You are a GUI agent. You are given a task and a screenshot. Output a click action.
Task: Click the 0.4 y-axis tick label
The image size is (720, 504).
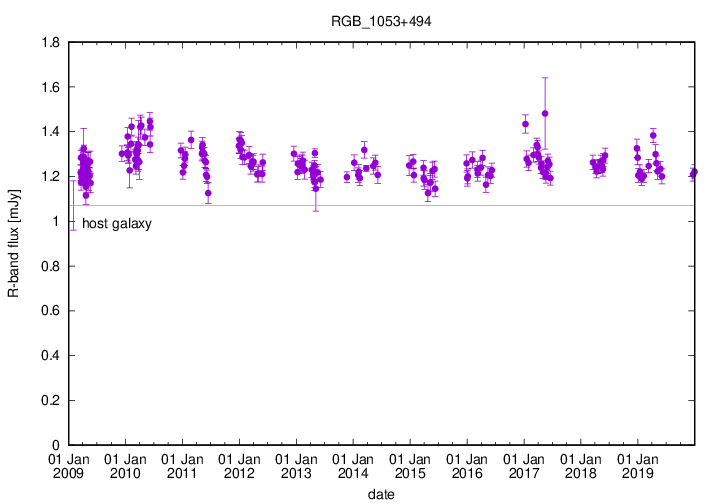(x=50, y=355)
